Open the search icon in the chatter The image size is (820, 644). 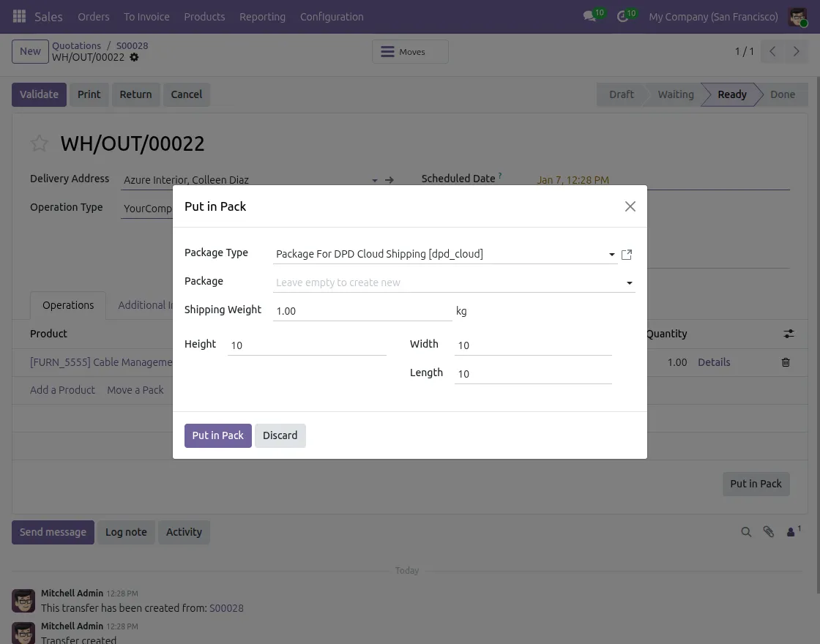(746, 532)
